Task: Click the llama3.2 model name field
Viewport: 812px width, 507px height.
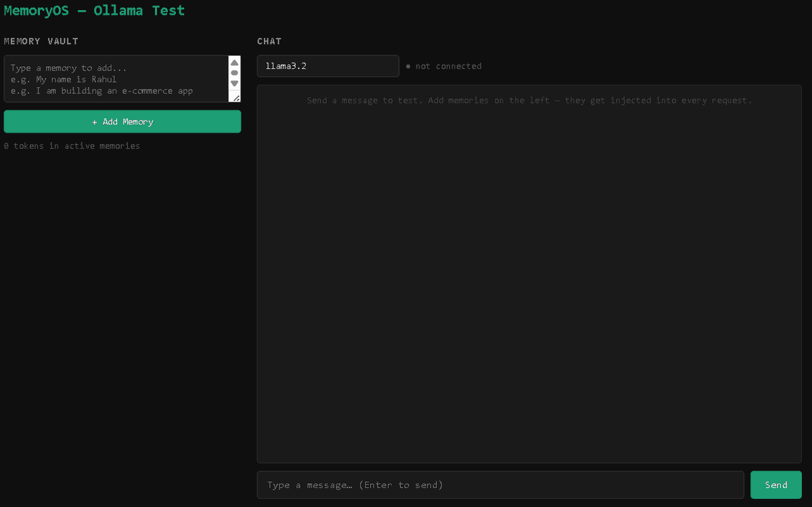Action: tap(328, 66)
